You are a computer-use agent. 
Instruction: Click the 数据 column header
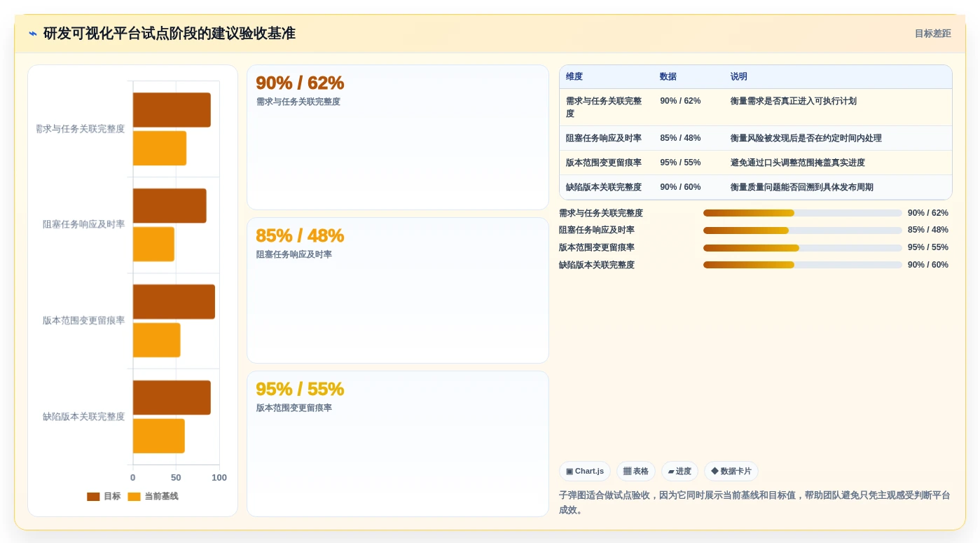click(668, 76)
